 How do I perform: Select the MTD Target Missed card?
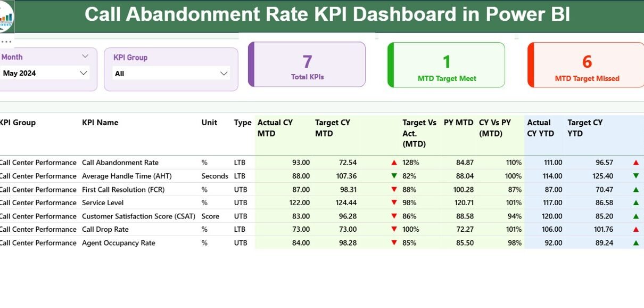pyautogui.click(x=587, y=65)
